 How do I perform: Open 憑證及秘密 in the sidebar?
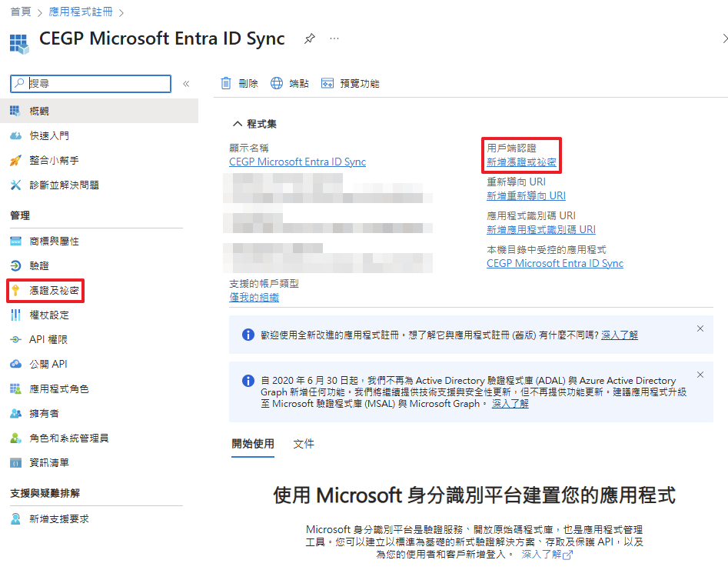pos(54,291)
